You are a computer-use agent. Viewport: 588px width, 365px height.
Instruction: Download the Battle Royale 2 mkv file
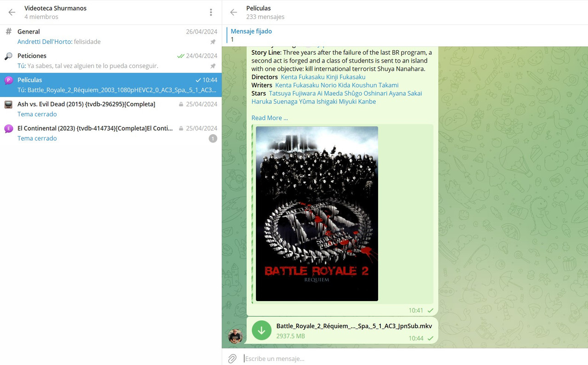click(x=262, y=331)
